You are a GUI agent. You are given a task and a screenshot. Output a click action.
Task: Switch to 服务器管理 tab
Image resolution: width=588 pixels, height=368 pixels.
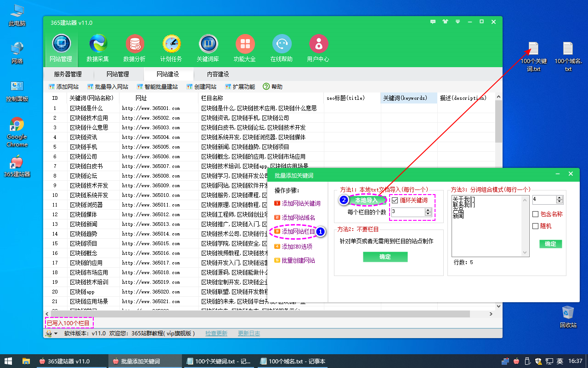(x=68, y=74)
